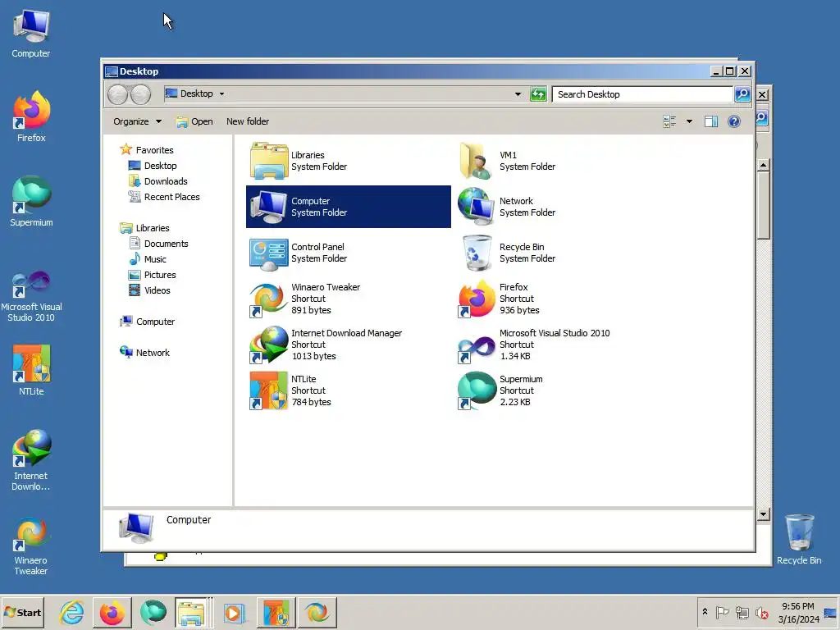
Task: Open NTLite from the taskbar
Action: [276, 613]
